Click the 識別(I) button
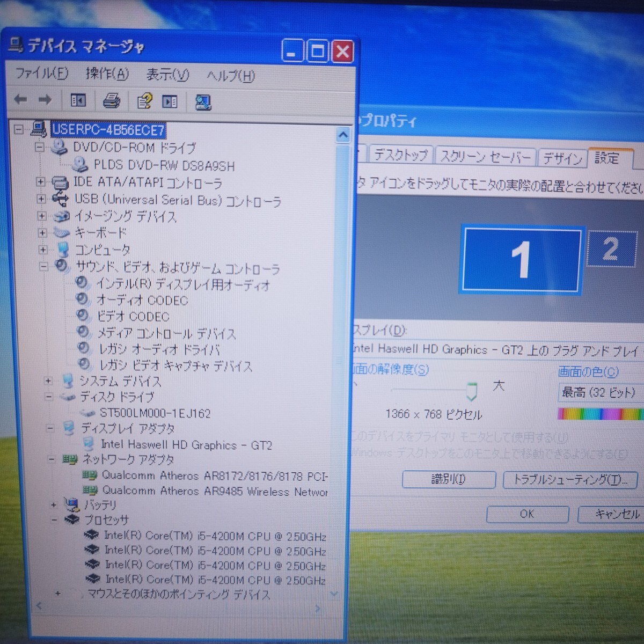The width and height of the screenshot is (644, 644). 449,479
